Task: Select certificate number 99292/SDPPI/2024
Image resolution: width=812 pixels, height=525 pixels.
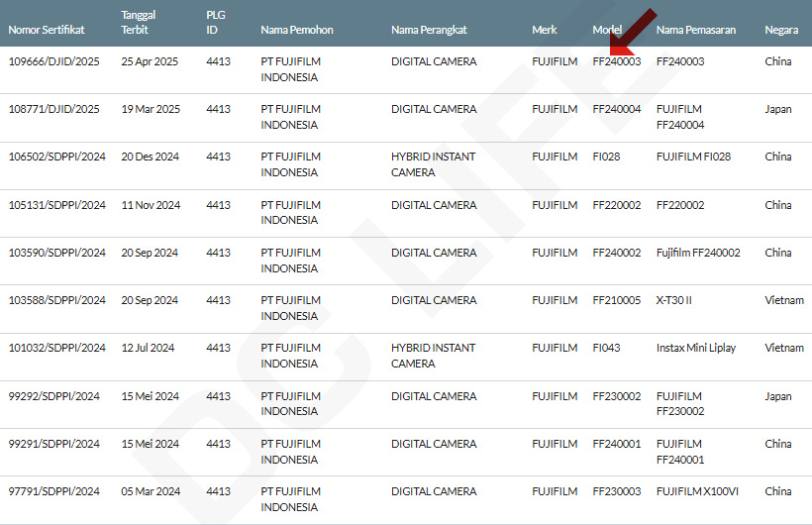Action: (53, 396)
